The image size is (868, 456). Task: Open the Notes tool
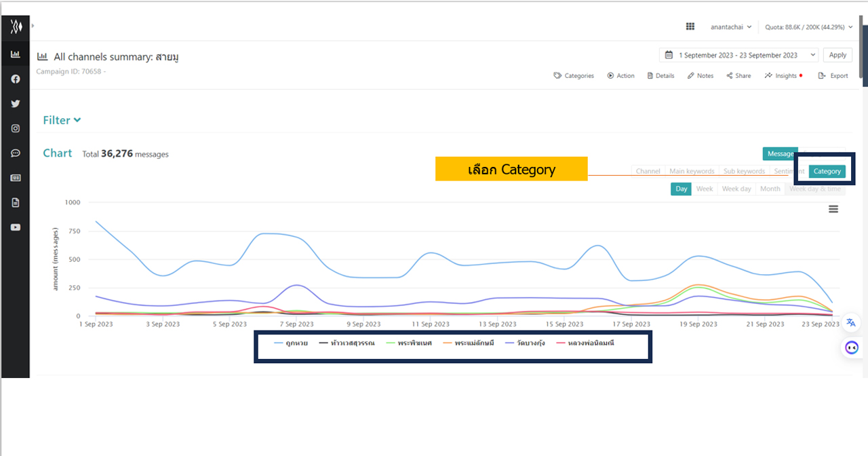pyautogui.click(x=701, y=76)
